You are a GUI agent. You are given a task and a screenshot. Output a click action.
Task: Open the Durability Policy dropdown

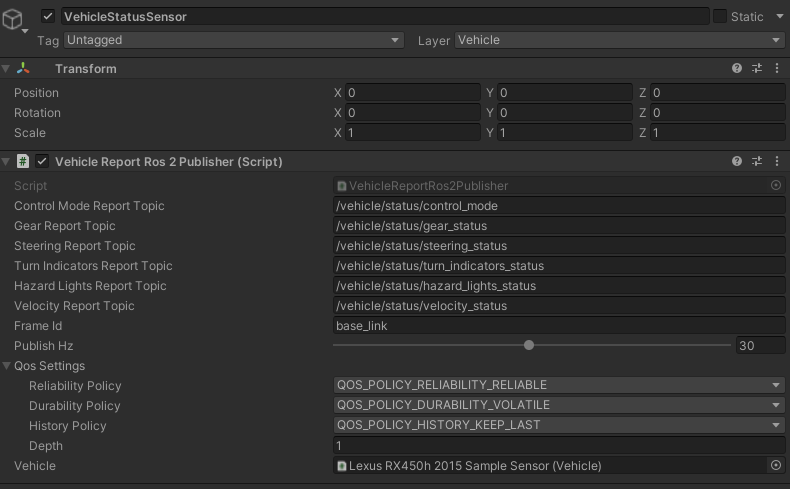(x=559, y=405)
